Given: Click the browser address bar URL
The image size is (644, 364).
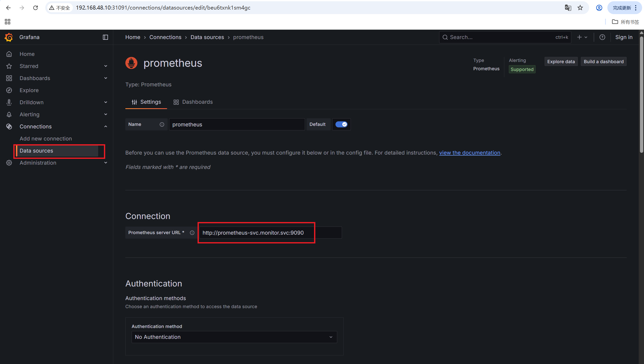Looking at the screenshot, I should [163, 8].
